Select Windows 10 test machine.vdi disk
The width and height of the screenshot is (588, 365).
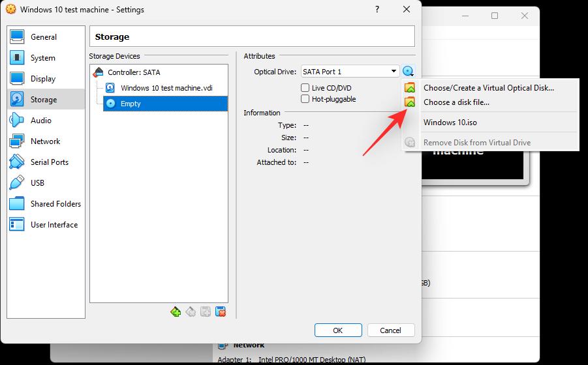pyautogui.click(x=166, y=88)
